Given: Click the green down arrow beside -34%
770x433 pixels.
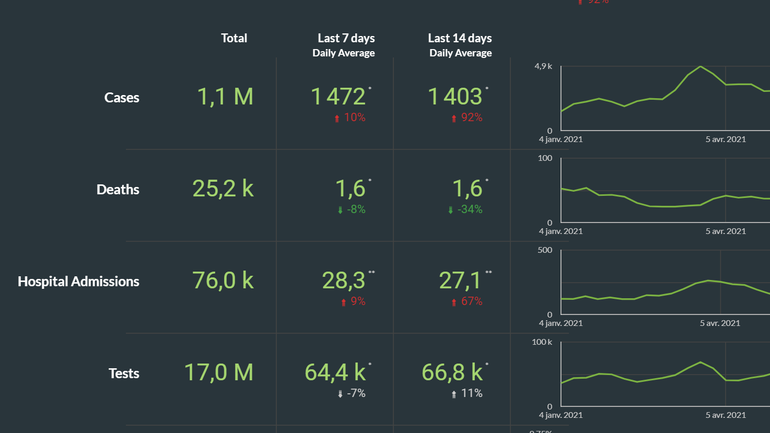Looking at the screenshot, I should click(x=452, y=210).
